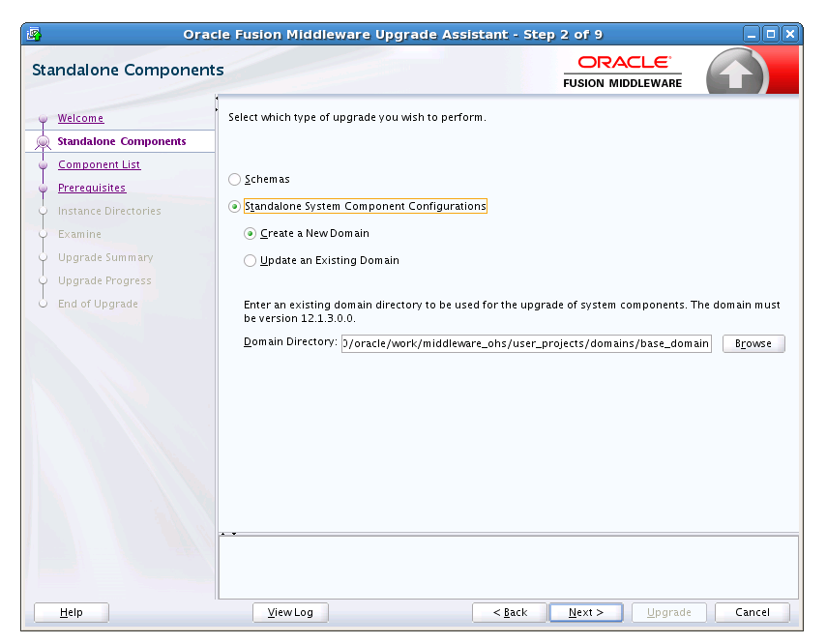Image resolution: width=827 pixels, height=644 pixels.
Task: Click the Prerequisites step bullet
Action: 44,189
